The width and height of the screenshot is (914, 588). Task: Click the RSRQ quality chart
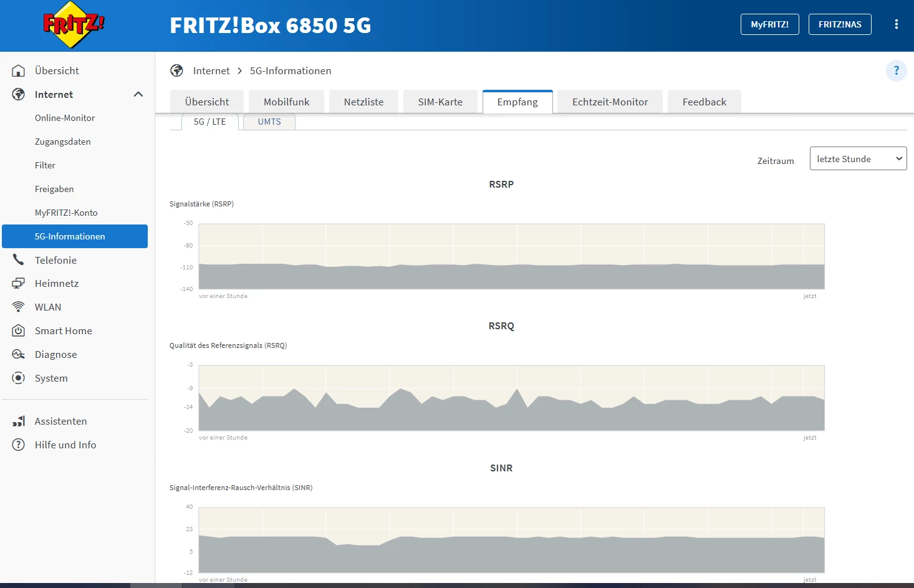coord(512,398)
